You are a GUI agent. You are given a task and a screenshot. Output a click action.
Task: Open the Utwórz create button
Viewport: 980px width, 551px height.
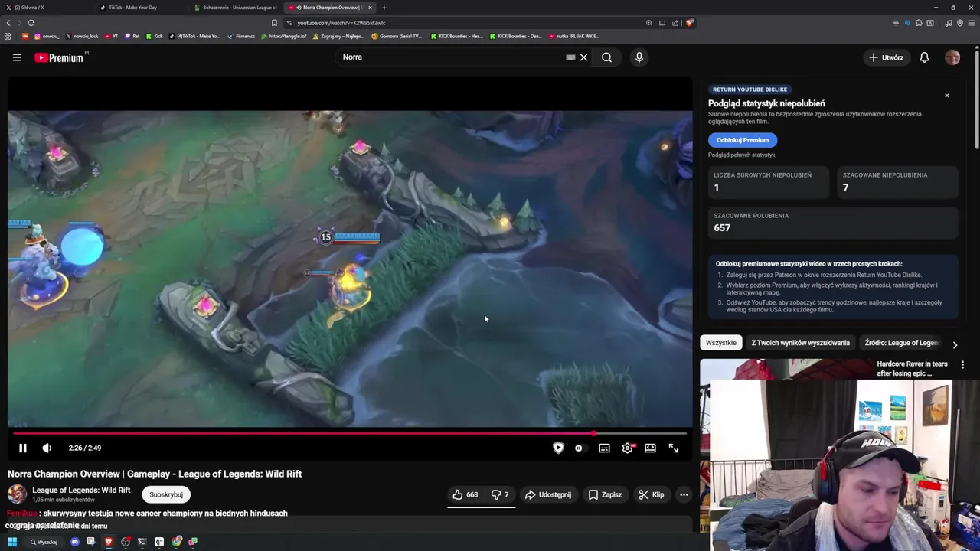click(x=885, y=57)
